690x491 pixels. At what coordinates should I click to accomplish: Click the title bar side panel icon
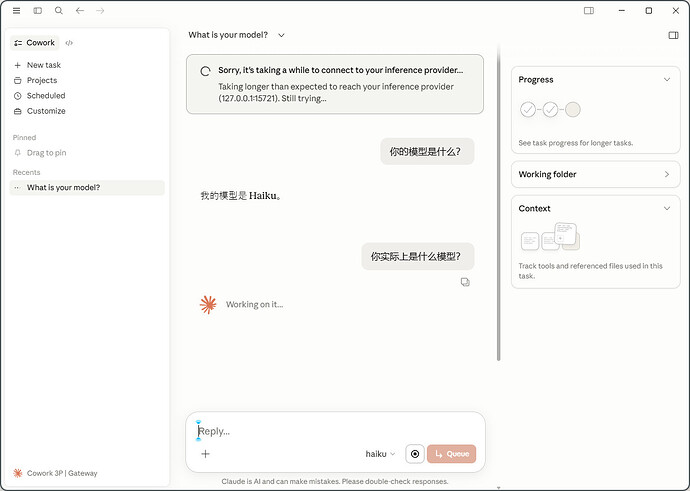[x=589, y=11]
